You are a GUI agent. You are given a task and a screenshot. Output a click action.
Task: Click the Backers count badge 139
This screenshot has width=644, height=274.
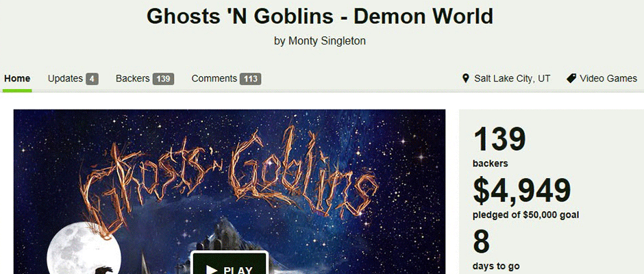pyautogui.click(x=164, y=79)
